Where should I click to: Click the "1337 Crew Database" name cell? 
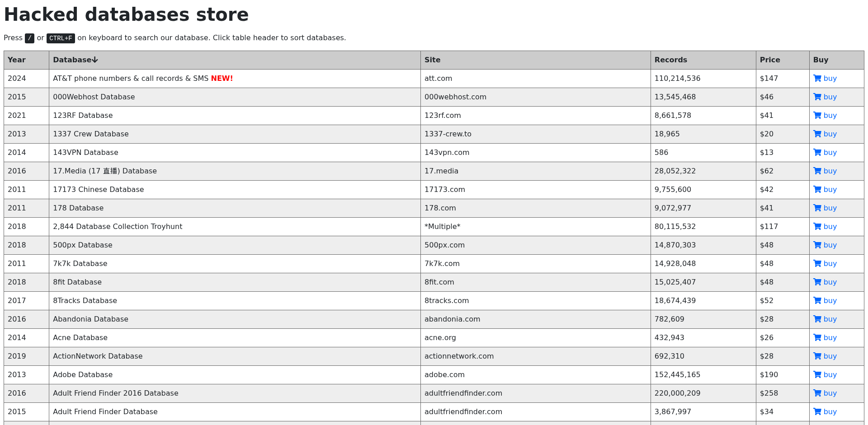pos(235,134)
